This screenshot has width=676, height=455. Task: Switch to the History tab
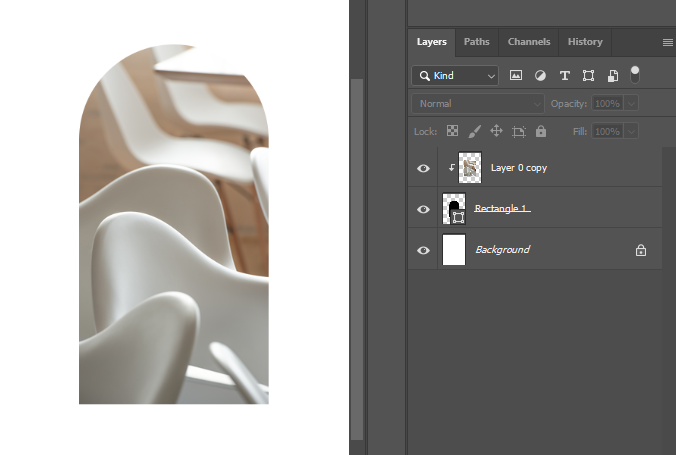click(x=585, y=42)
